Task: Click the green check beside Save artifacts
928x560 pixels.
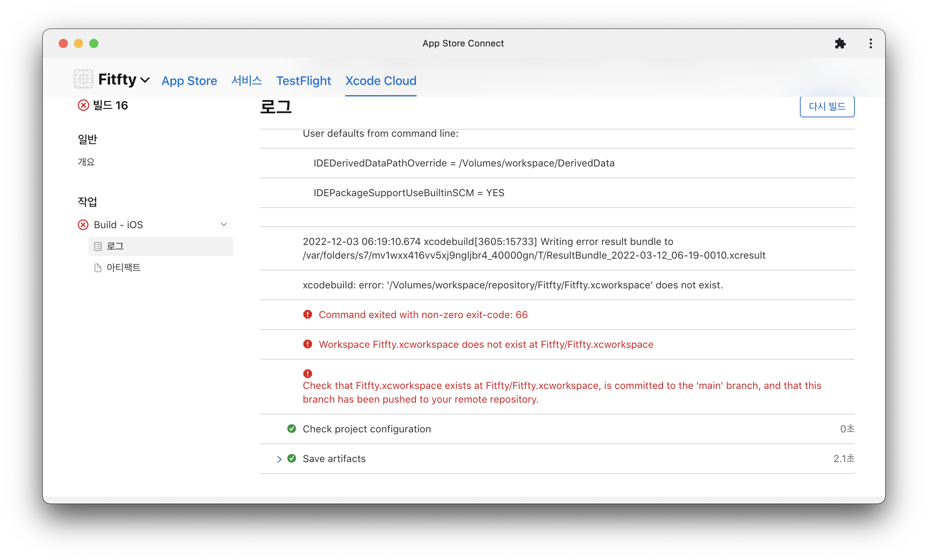Action: coord(292,458)
